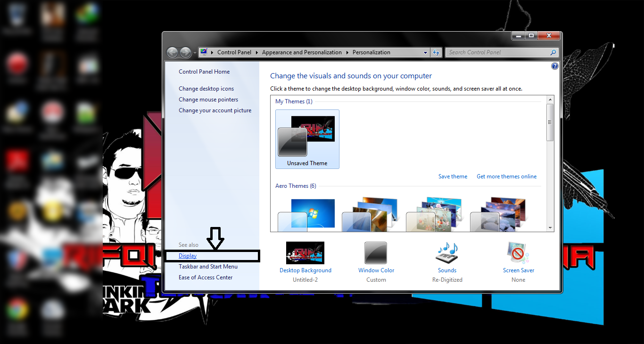Open the Display link under See also
644x344 pixels.
tap(188, 256)
